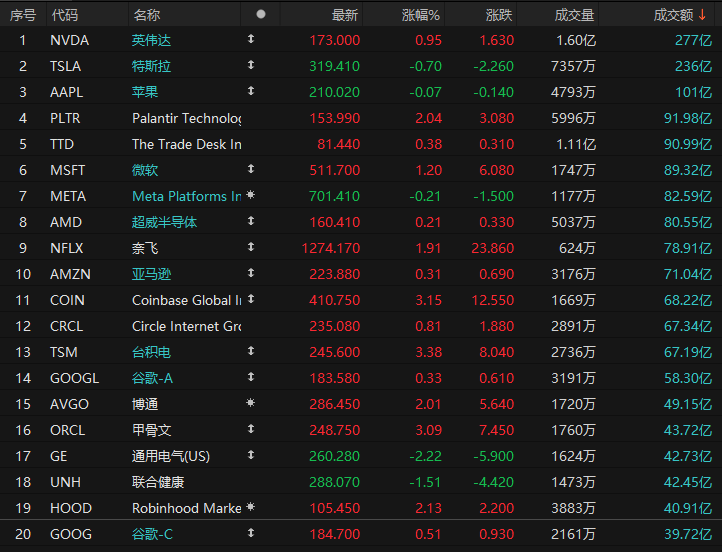Click the up-down arrow icon in NVDA row
722x552 pixels.
(251, 39)
